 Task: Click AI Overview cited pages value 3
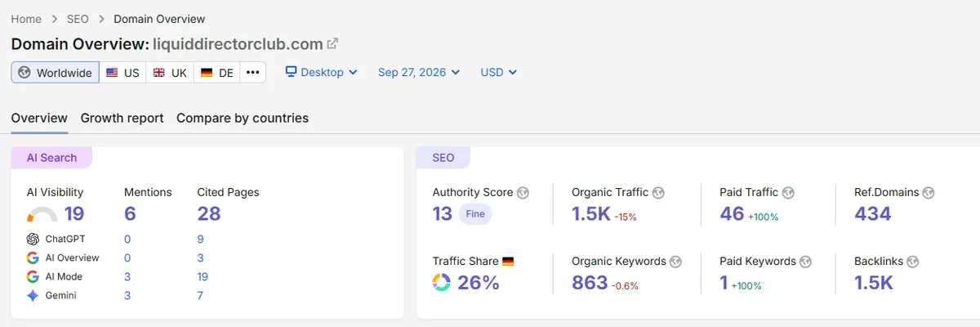(x=200, y=258)
